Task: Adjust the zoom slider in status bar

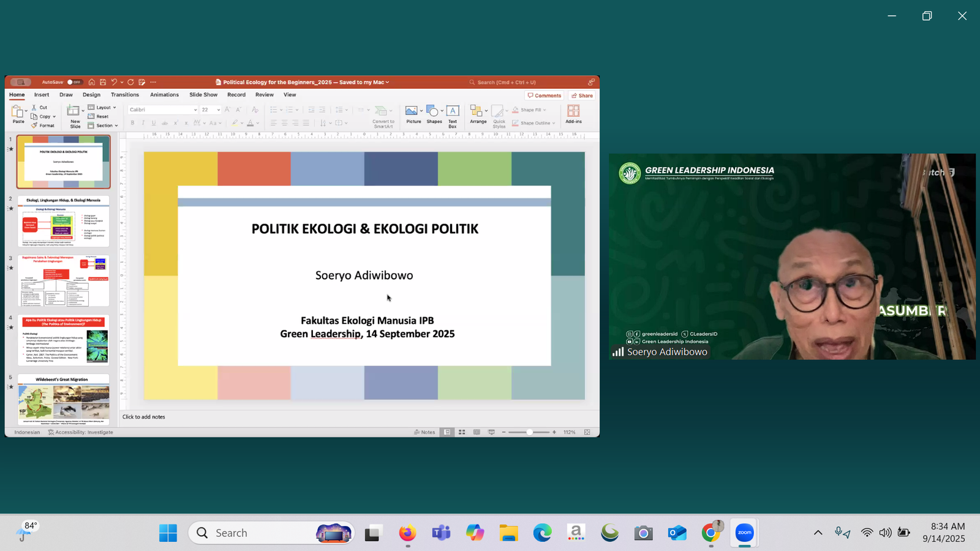Action: click(x=529, y=432)
